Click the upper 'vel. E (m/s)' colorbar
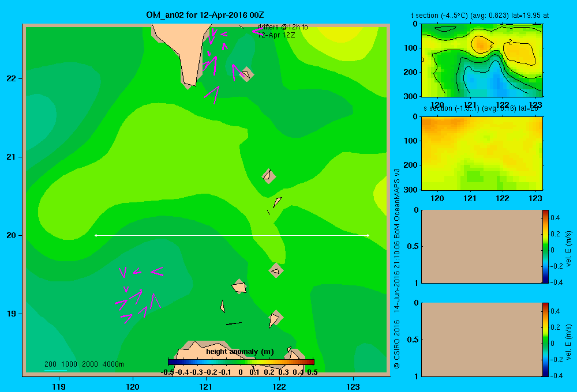 point(545,246)
